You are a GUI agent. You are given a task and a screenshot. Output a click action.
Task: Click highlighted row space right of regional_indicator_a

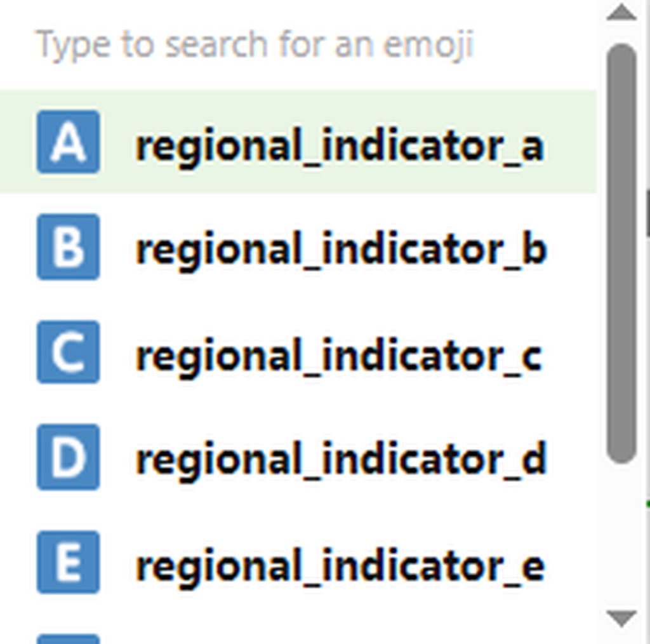[571, 142]
